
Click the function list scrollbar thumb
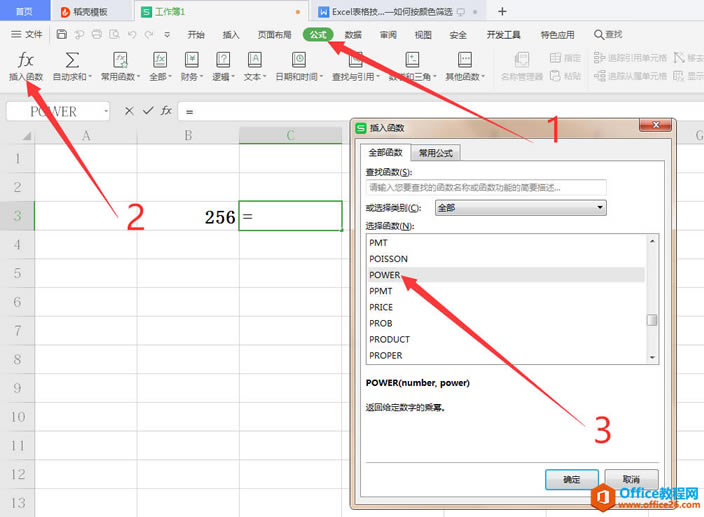point(652,320)
